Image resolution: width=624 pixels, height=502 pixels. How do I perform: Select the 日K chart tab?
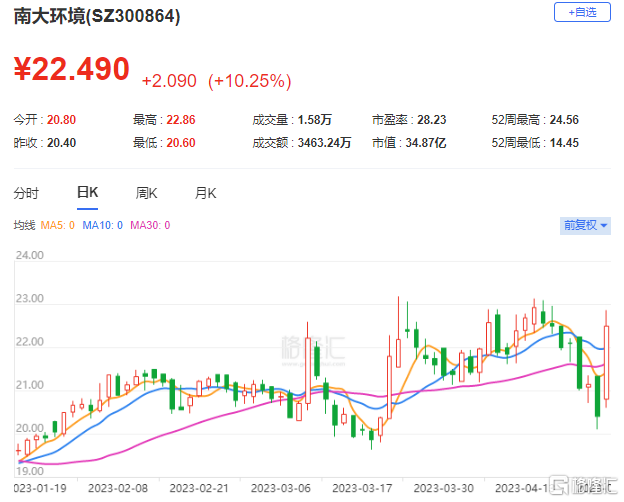[88, 193]
